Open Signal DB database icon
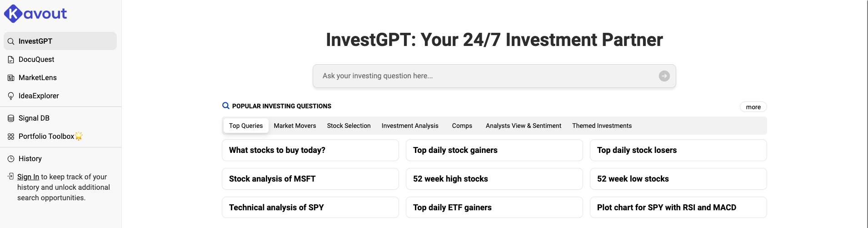Viewport: 868px width, 228px height. (11, 118)
